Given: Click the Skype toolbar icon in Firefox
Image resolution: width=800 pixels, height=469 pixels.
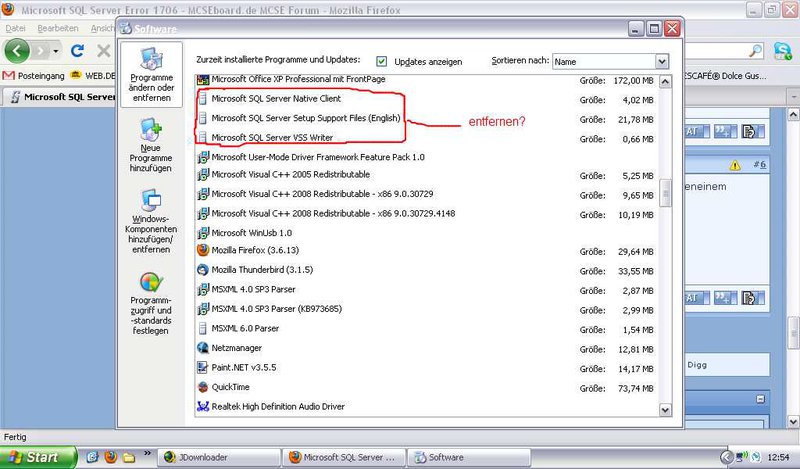Looking at the screenshot, I should pos(783,51).
